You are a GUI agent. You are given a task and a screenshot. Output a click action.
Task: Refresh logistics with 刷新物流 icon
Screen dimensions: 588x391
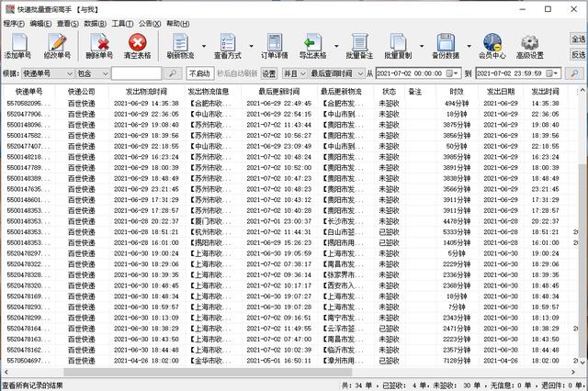tap(180, 46)
